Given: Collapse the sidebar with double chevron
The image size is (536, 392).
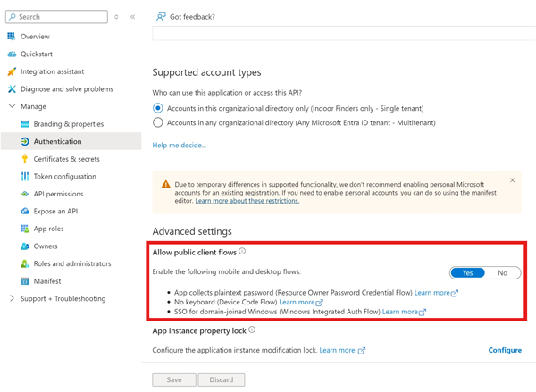Looking at the screenshot, I should tap(132, 17).
